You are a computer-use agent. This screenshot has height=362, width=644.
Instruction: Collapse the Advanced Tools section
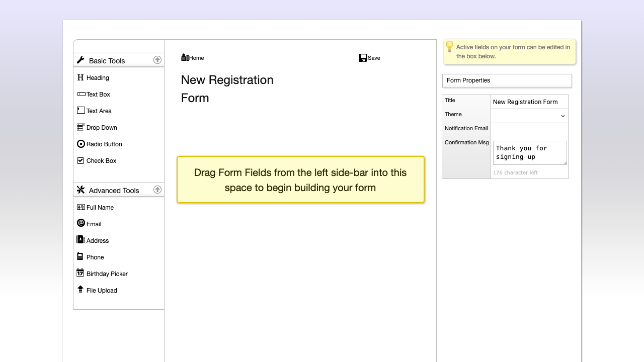coord(157,189)
